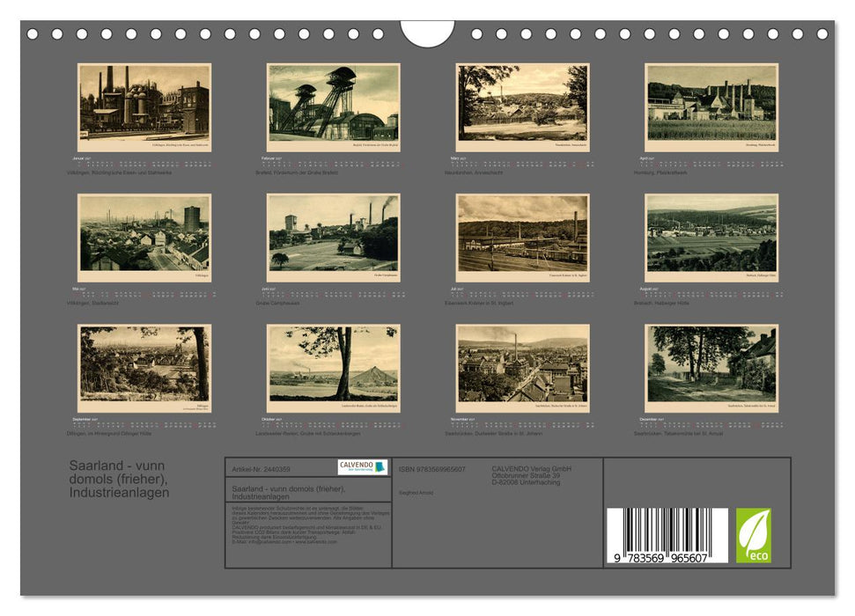Click the 'Mai' month label
The image size is (855, 616).
[76, 289]
